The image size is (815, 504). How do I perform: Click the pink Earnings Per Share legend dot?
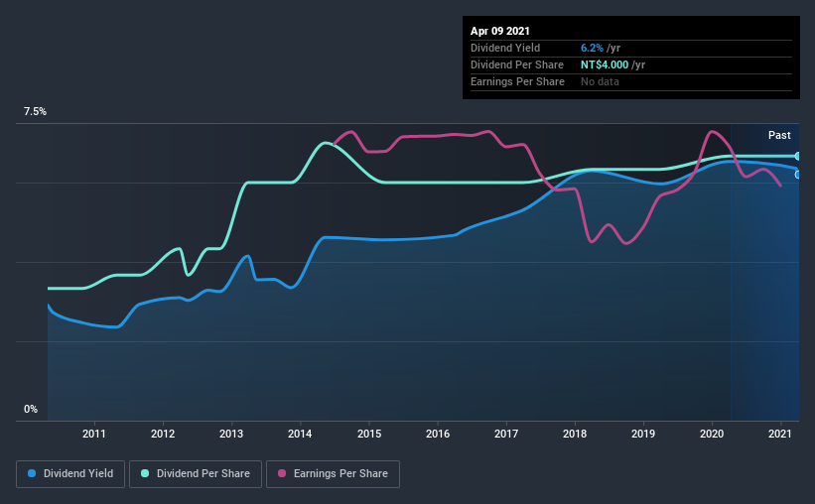pos(281,474)
